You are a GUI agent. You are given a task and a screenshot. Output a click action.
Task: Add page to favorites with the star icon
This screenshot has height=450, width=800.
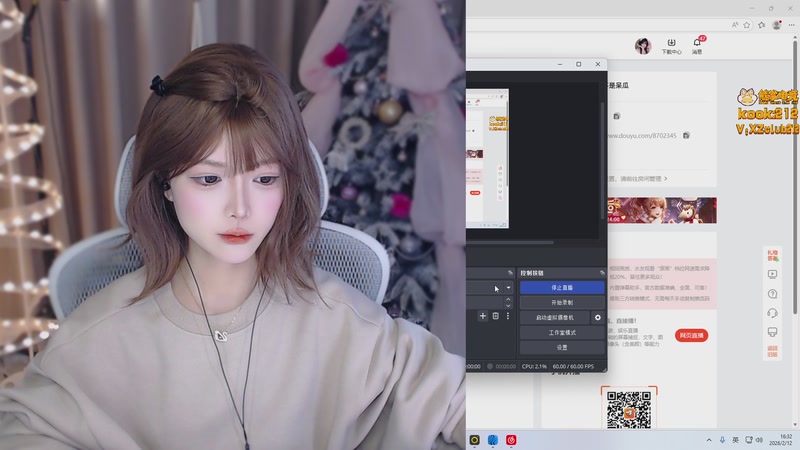[x=747, y=24]
